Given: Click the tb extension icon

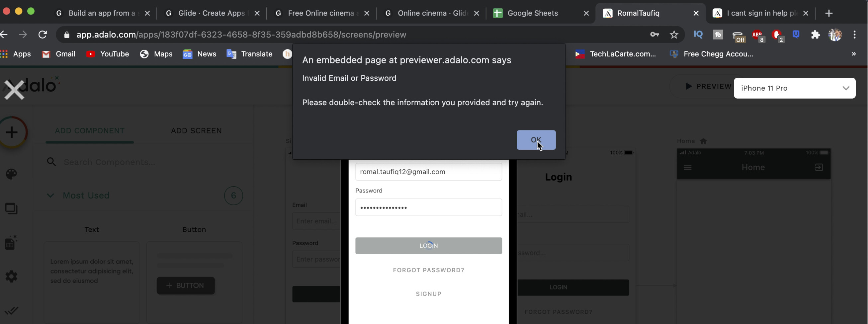Looking at the screenshot, I should click(718, 34).
